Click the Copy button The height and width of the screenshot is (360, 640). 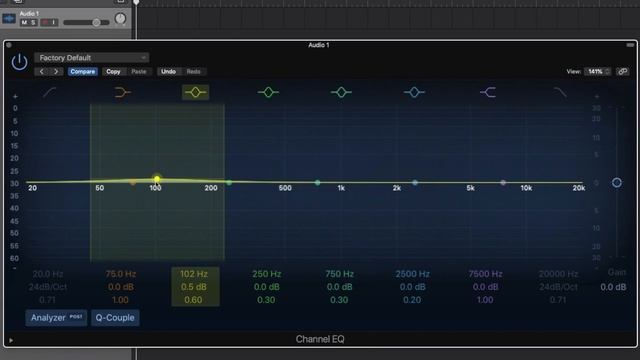click(113, 71)
